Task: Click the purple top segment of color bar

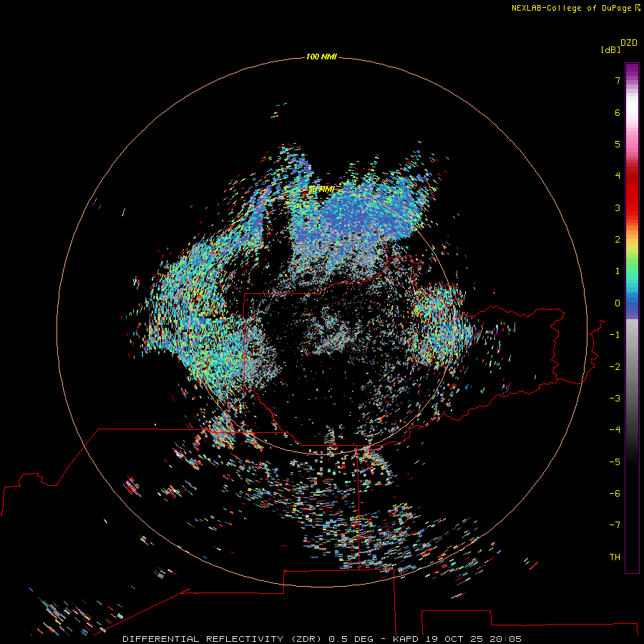Action: tap(632, 70)
